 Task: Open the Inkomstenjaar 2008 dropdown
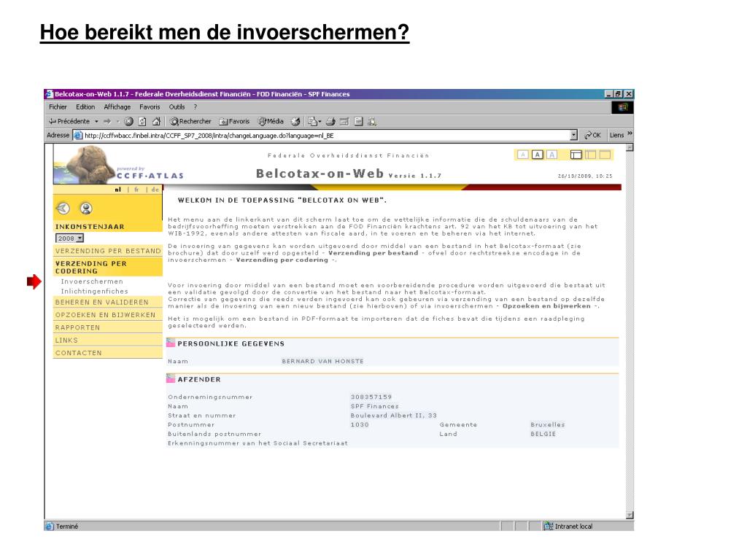69,238
